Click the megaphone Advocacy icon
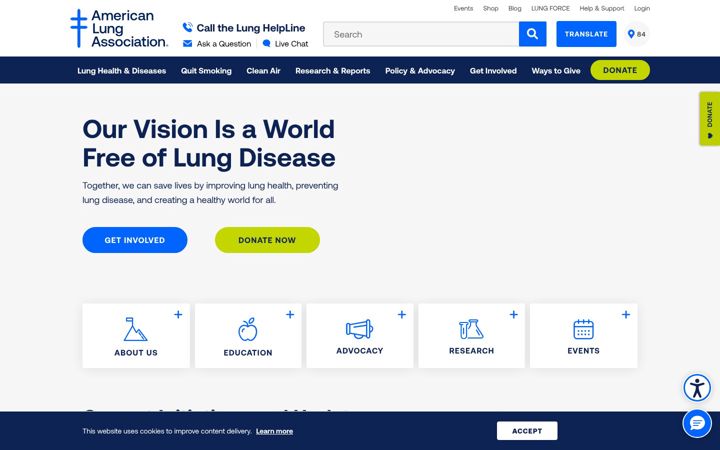 (360, 329)
